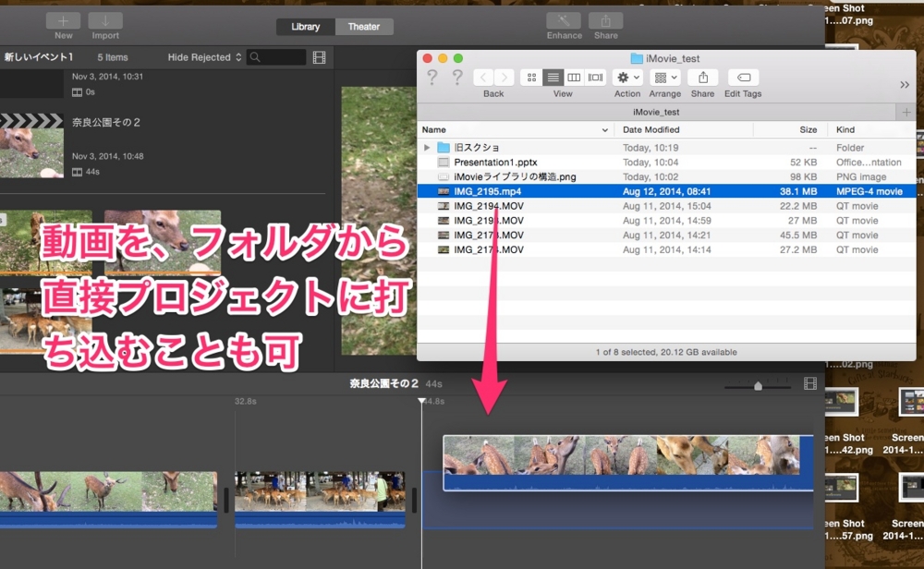The height and width of the screenshot is (569, 924).
Task: Switch Finder to list view
Action: (x=552, y=77)
